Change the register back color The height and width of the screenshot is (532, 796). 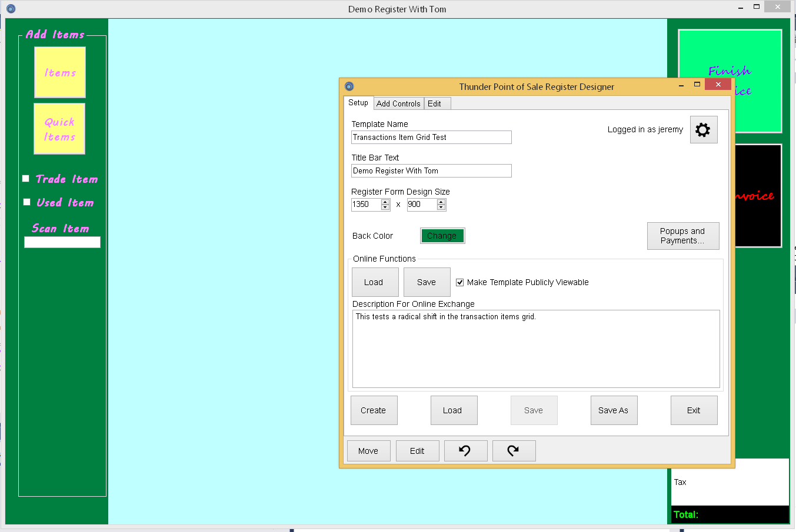[442, 235]
